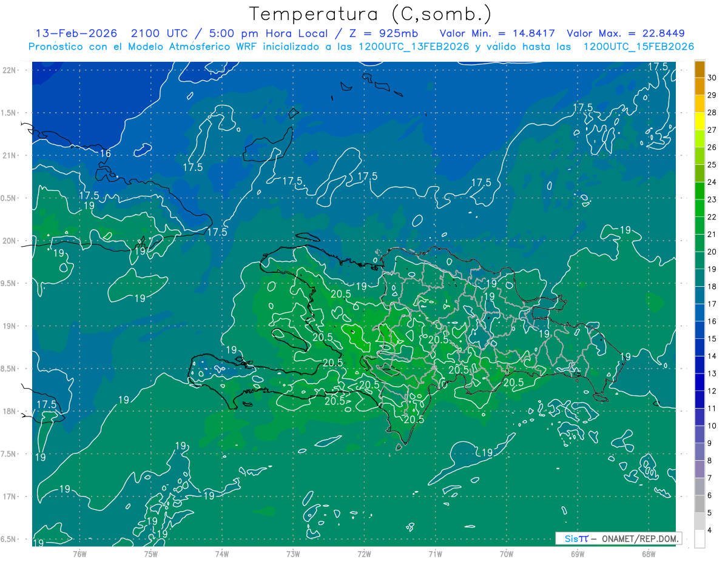Click the color scale value "20"

click(712, 252)
